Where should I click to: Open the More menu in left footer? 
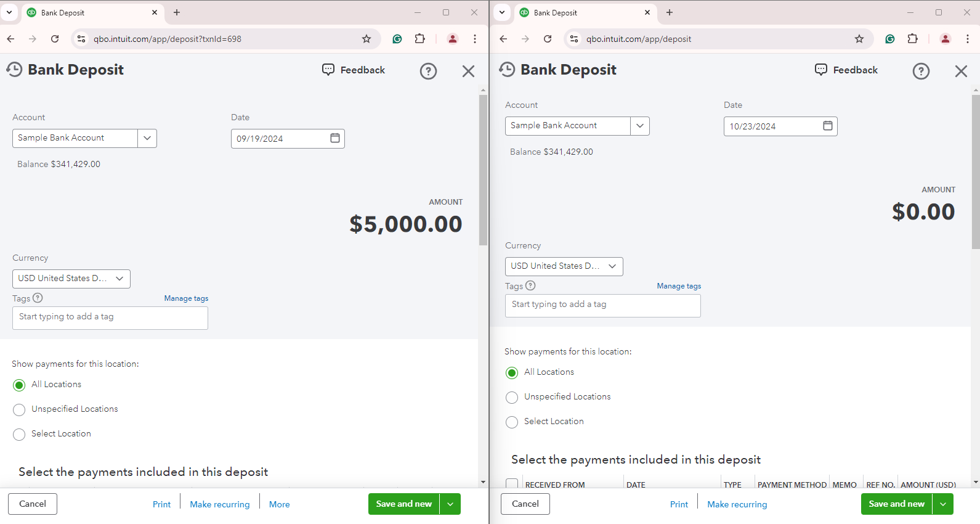coord(279,504)
